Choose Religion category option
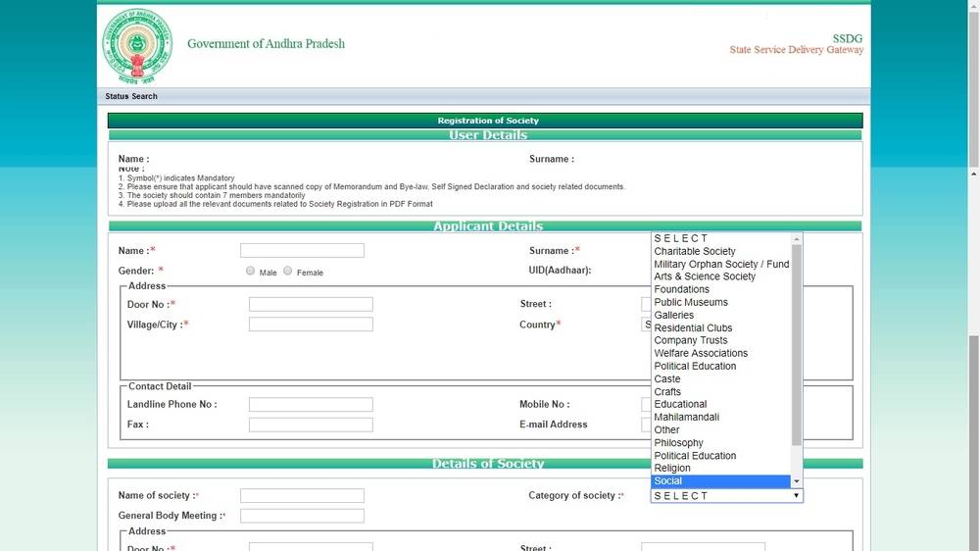This screenshot has width=980, height=551. (721, 468)
